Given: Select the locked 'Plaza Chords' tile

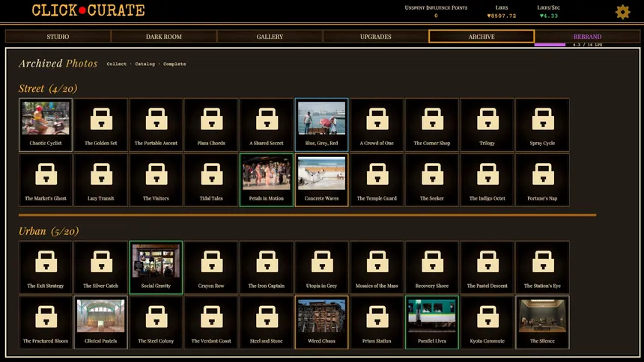Looking at the screenshot, I should coord(211,124).
